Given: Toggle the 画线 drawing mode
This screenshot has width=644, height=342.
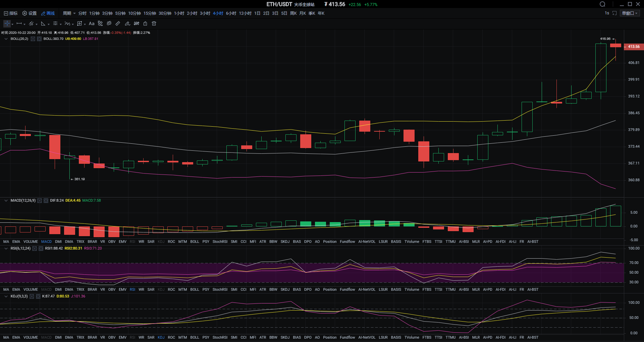Looking at the screenshot, I should click(x=48, y=13).
